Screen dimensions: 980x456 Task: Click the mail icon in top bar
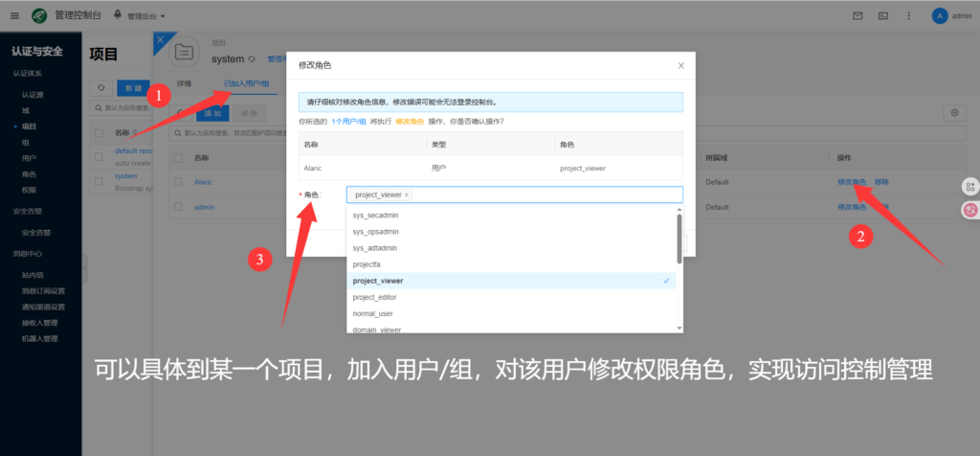[x=857, y=16]
